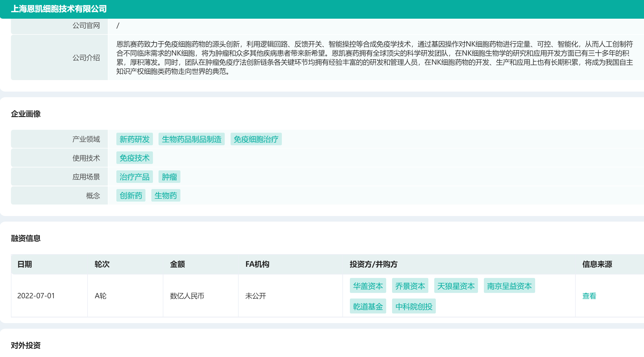Open investor 南京呈益资本
The image size is (644, 357).
(x=509, y=286)
